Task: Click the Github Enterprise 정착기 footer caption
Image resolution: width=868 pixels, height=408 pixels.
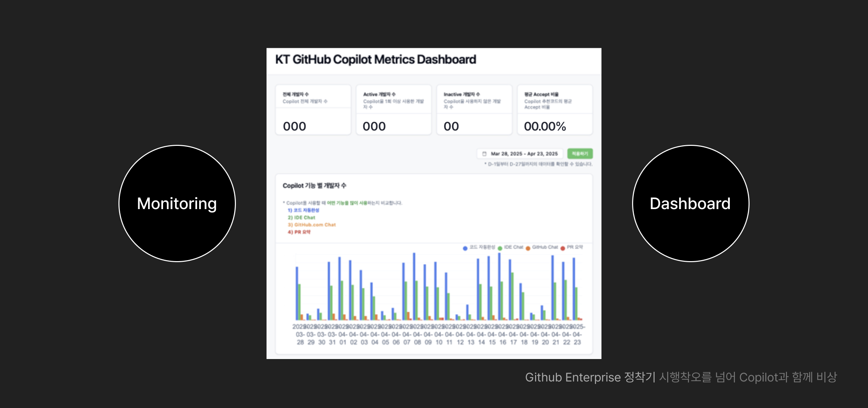Action: tap(590, 377)
